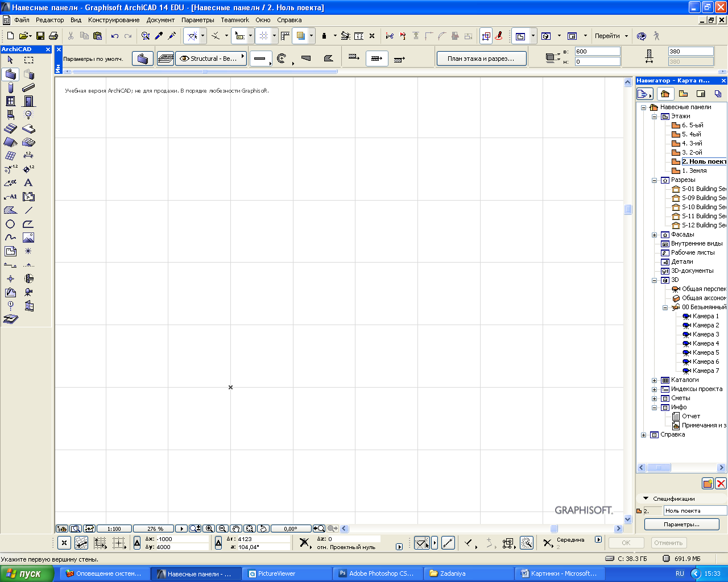Collapse the Спецификации section triangle
The width and height of the screenshot is (728, 582).
(646, 498)
